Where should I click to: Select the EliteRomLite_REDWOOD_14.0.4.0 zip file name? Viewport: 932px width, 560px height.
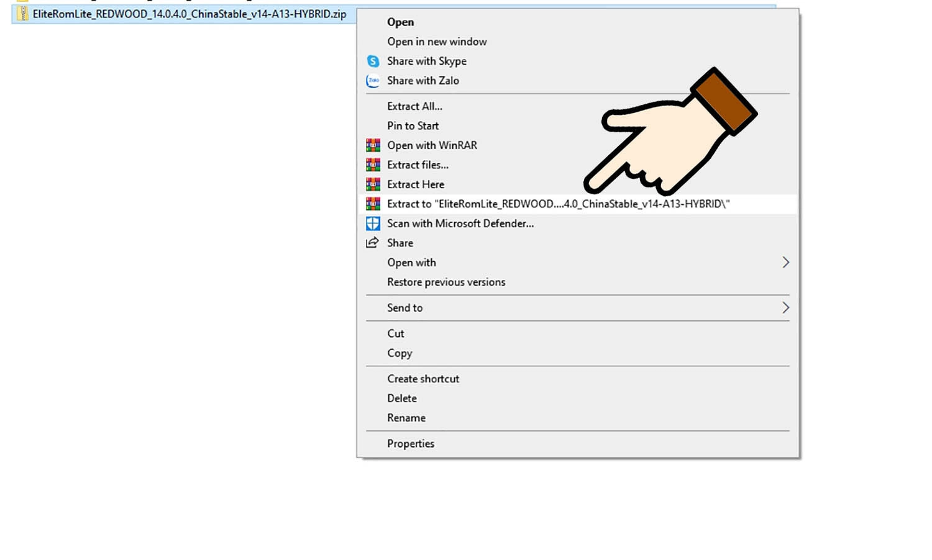[x=190, y=14]
